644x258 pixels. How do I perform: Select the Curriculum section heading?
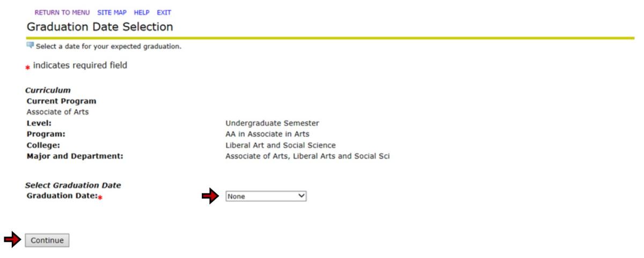point(48,90)
